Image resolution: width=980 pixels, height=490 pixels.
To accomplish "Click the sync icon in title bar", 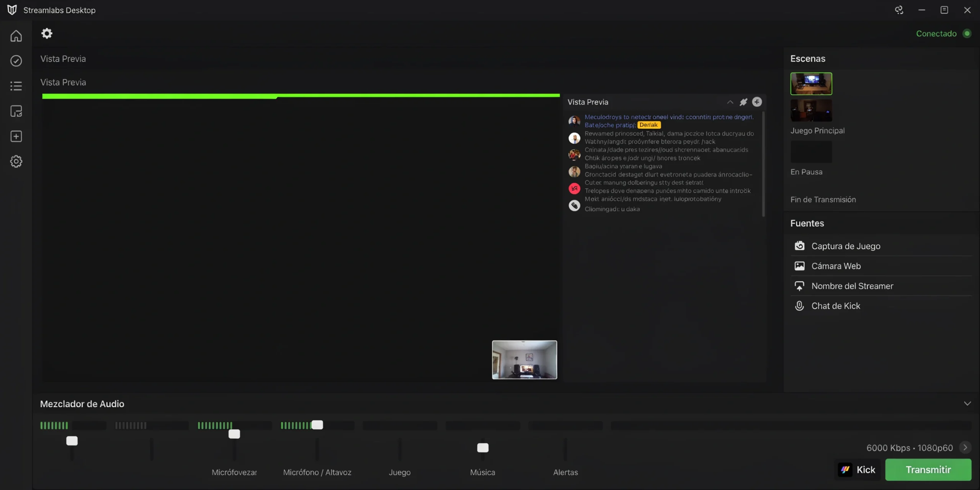I will tap(899, 10).
